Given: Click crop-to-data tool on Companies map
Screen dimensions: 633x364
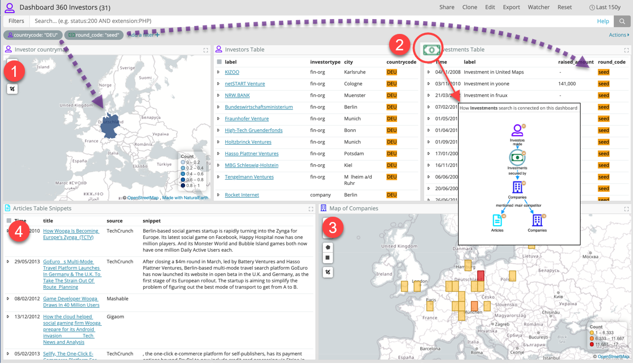Looking at the screenshot, I should [328, 272].
